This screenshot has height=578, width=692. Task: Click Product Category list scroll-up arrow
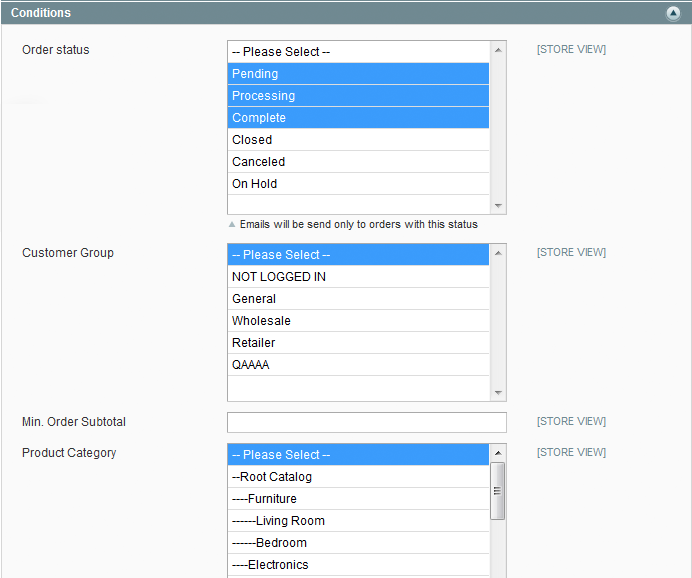point(498,453)
